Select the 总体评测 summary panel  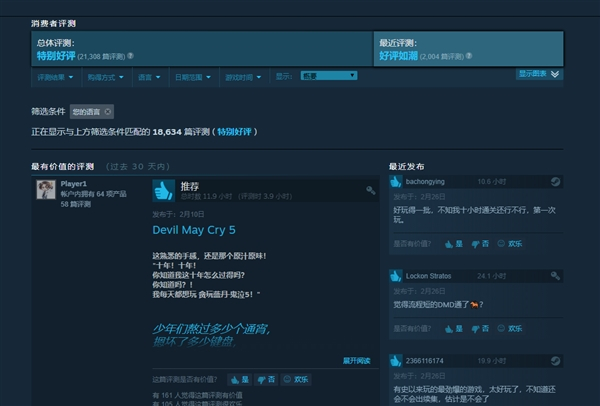click(x=202, y=49)
